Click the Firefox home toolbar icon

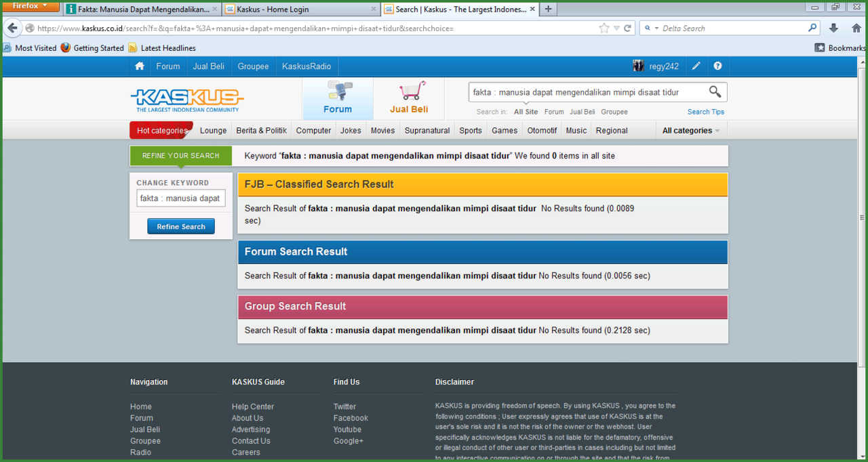point(856,28)
